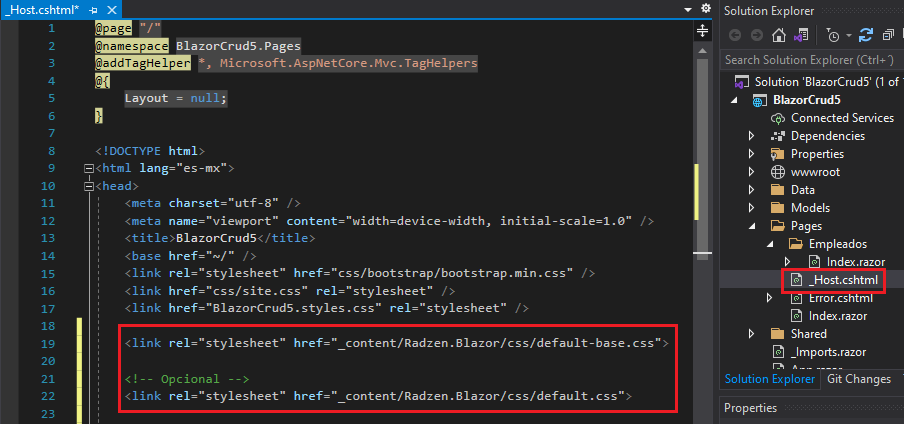Expand the Dependencies node
Screen dimensions: 904x424
(751, 136)
